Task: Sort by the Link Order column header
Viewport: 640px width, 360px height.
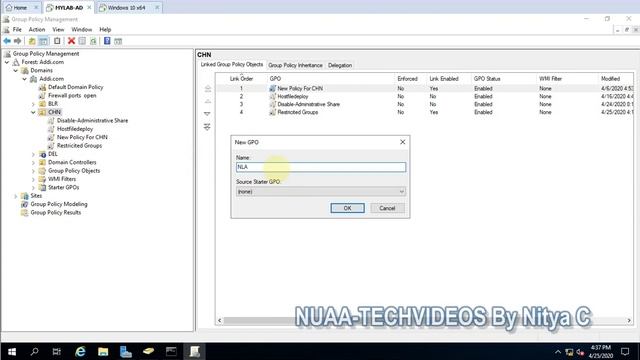Action: [x=241, y=79]
